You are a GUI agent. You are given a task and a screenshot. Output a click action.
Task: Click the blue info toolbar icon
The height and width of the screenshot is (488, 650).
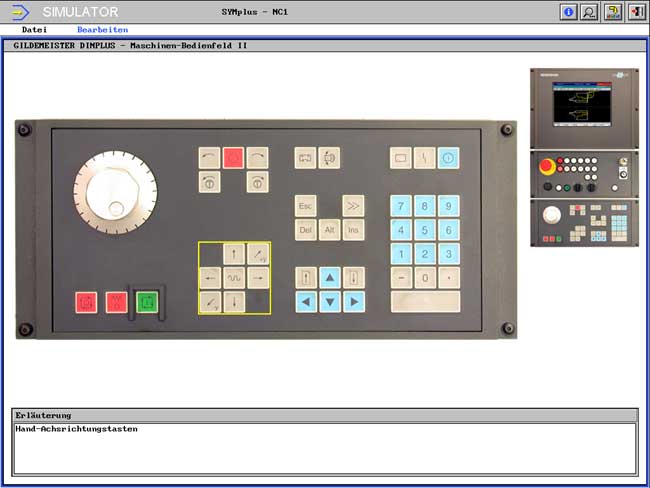tap(568, 12)
